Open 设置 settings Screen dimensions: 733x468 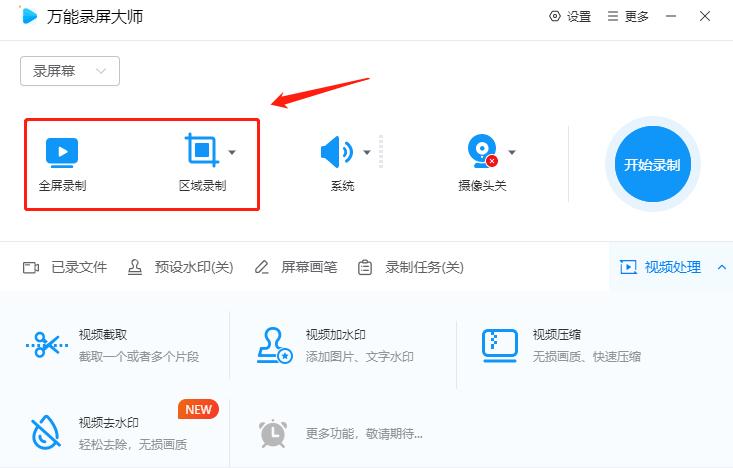(570, 17)
